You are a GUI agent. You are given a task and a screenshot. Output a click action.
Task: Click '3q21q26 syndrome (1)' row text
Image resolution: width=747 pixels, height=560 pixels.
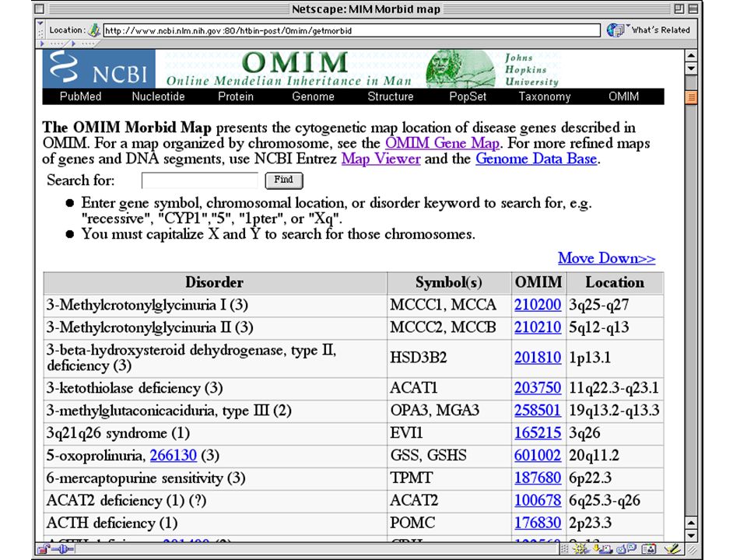click(x=118, y=433)
